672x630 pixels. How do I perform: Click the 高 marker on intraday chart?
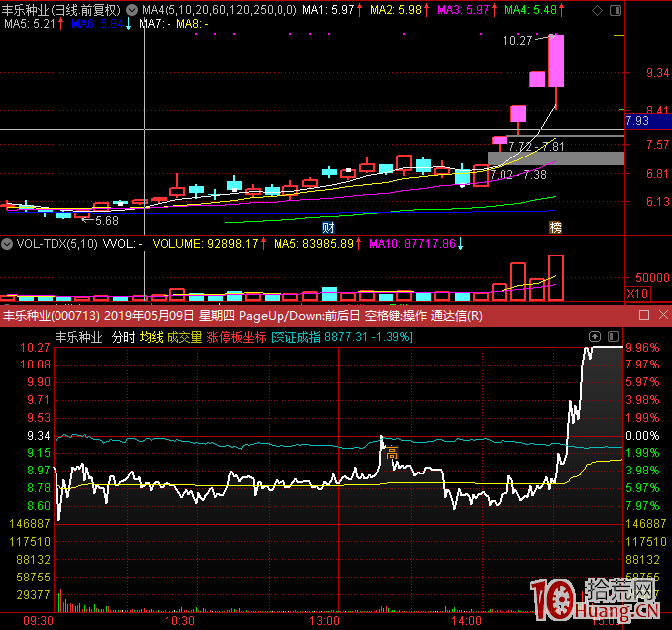pos(392,453)
